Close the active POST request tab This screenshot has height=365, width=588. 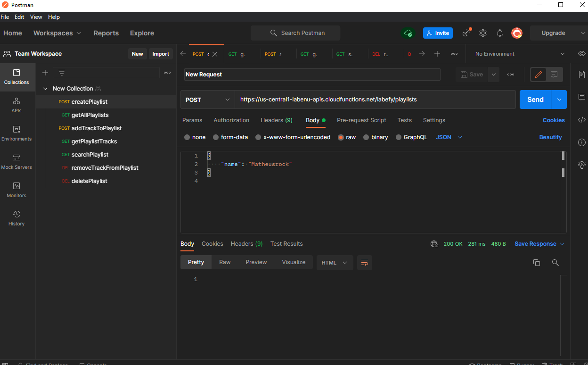[x=215, y=54]
